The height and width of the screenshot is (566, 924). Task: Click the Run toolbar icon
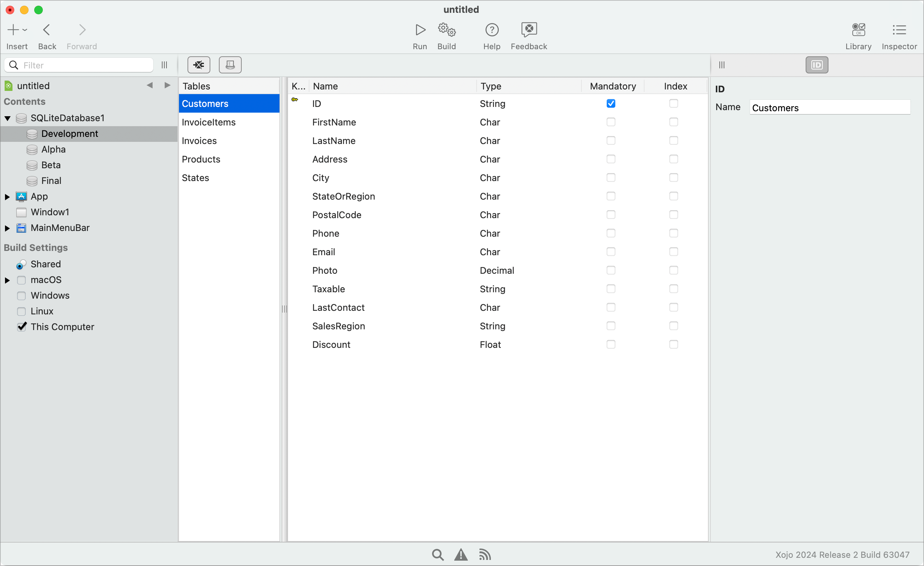[420, 30]
